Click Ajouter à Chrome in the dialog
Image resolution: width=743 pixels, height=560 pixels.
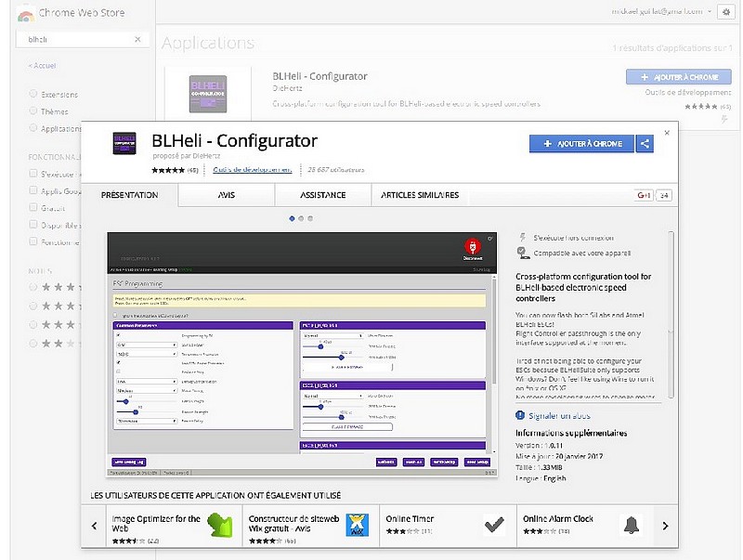pos(581,144)
